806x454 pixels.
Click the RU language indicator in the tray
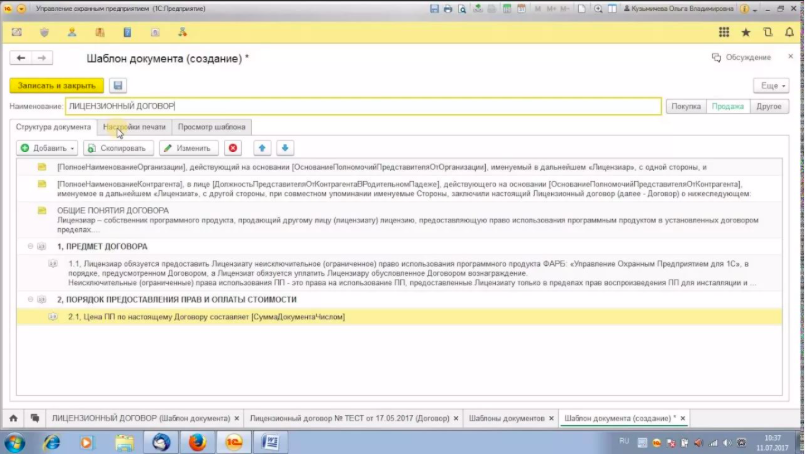(624, 441)
